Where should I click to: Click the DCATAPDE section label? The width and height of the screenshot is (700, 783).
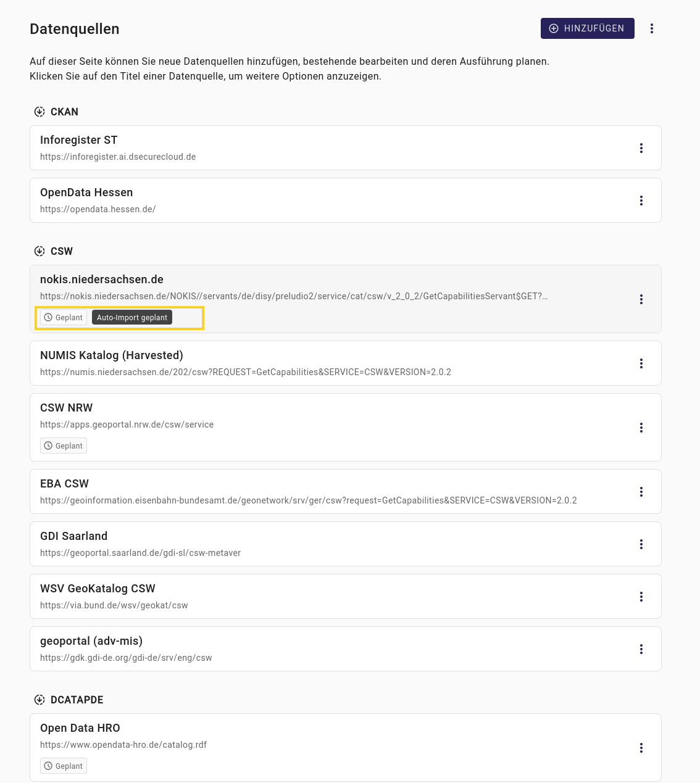[77, 700]
